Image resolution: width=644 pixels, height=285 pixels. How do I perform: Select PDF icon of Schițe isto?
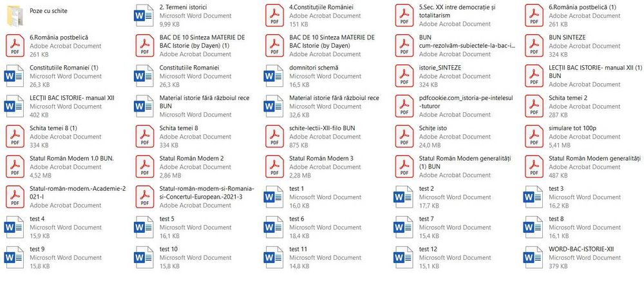tap(404, 137)
